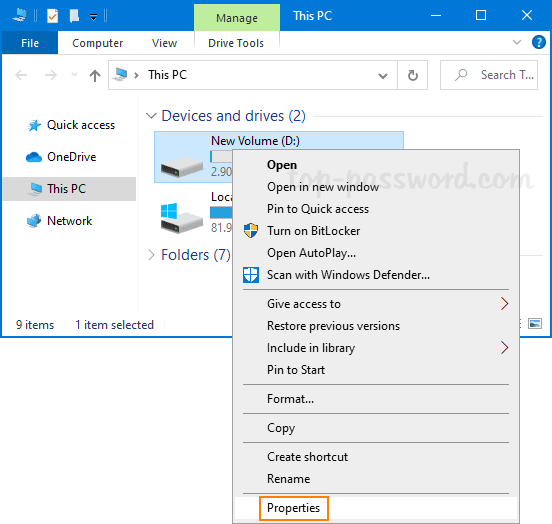Select Network in navigation pane
This screenshot has height=524, width=552.
[69, 221]
